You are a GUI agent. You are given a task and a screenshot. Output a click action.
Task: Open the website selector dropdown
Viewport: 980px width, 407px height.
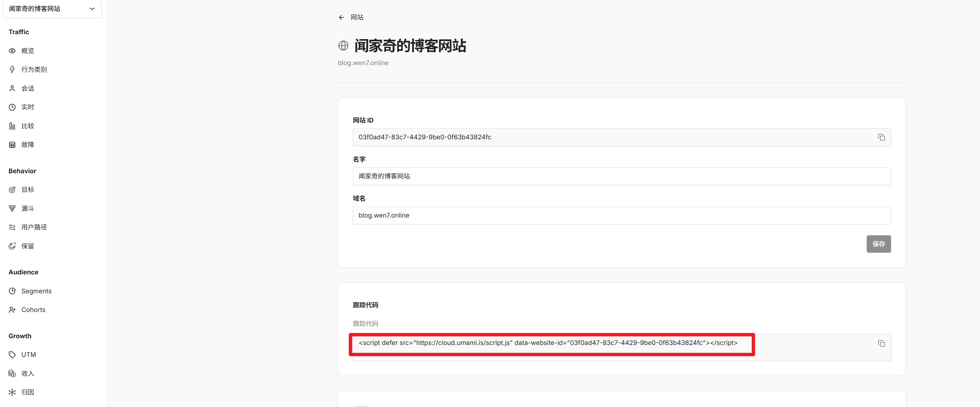point(52,8)
